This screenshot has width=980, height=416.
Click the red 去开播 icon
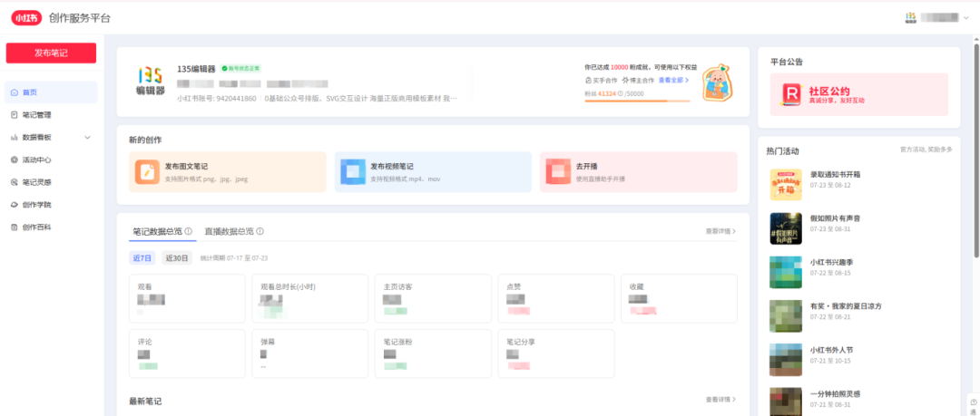coord(558,172)
